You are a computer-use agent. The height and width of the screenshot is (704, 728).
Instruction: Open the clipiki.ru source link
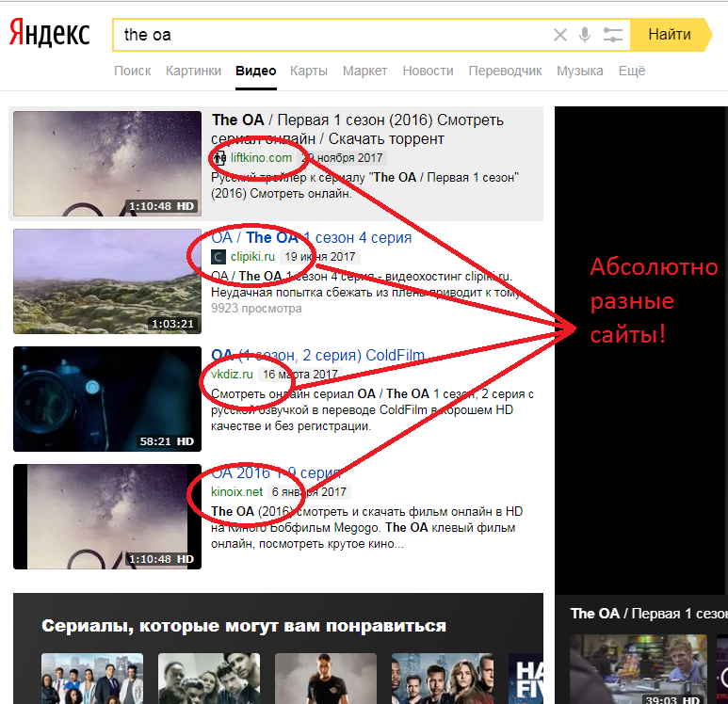click(x=252, y=257)
